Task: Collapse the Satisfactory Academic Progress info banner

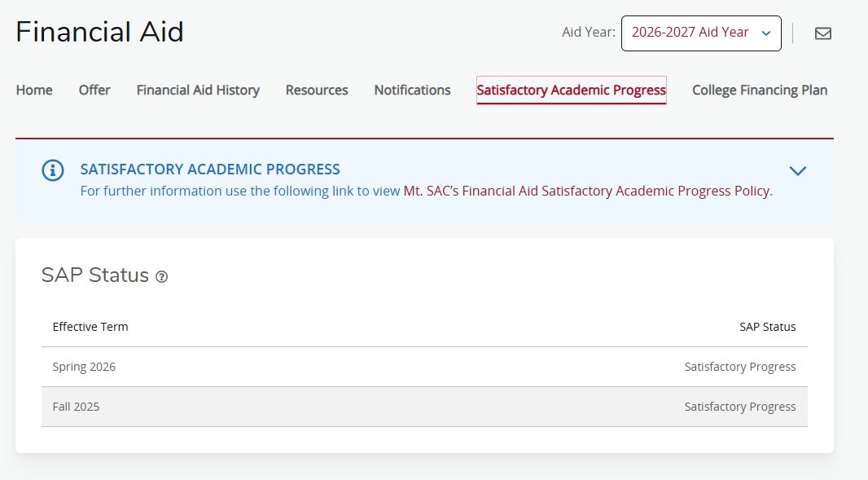Action: click(x=797, y=170)
